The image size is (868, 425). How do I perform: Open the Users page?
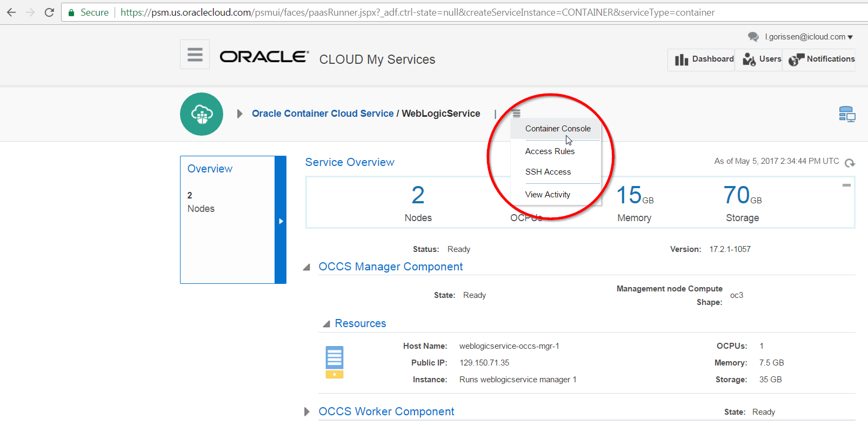pos(762,59)
